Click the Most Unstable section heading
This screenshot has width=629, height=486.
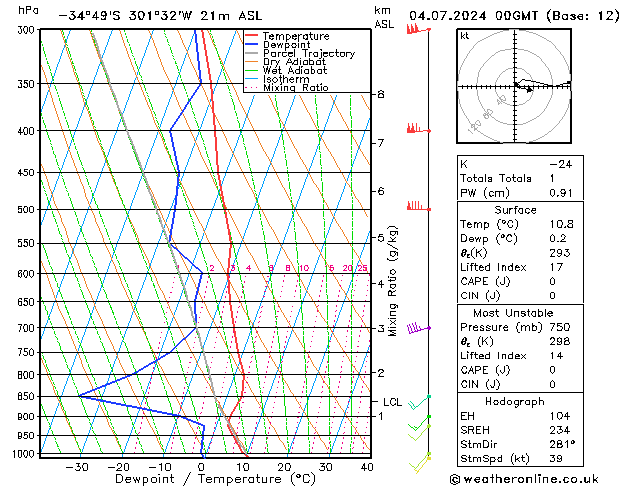click(x=513, y=313)
